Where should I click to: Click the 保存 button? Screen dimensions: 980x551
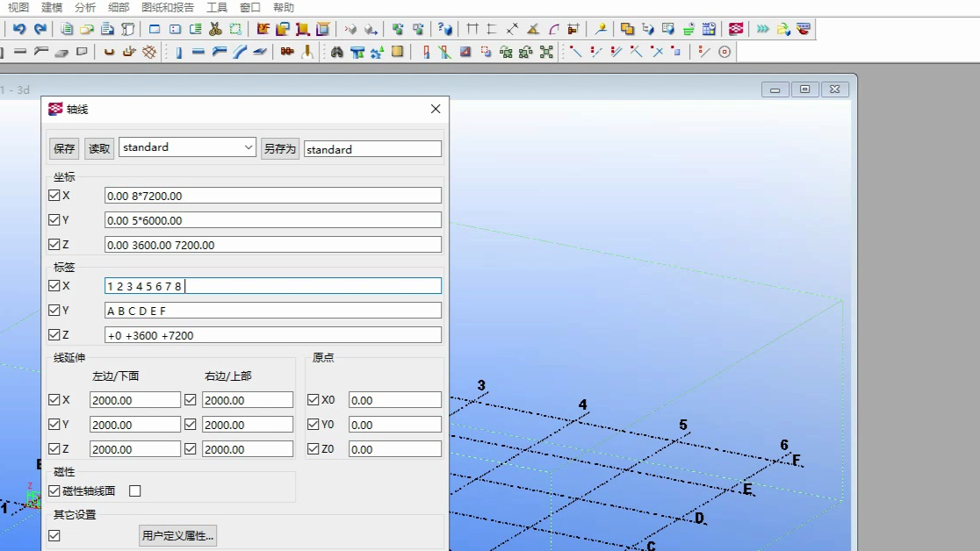coord(64,149)
